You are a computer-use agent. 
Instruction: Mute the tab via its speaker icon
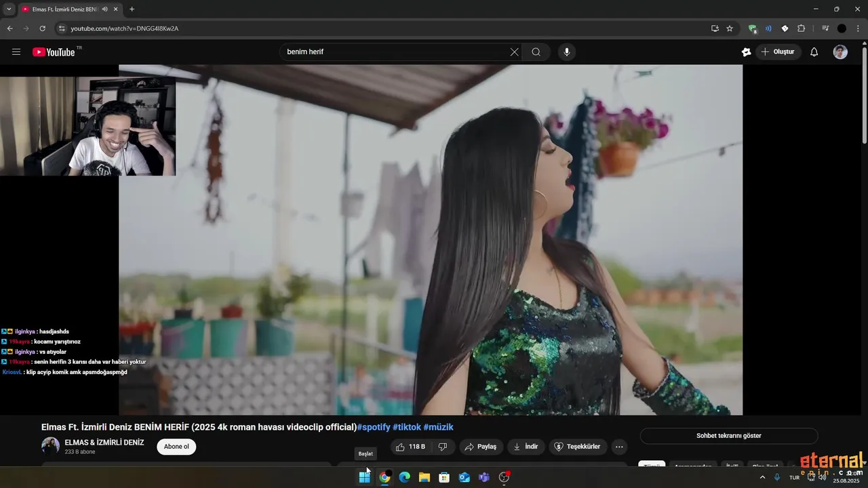coord(104,9)
